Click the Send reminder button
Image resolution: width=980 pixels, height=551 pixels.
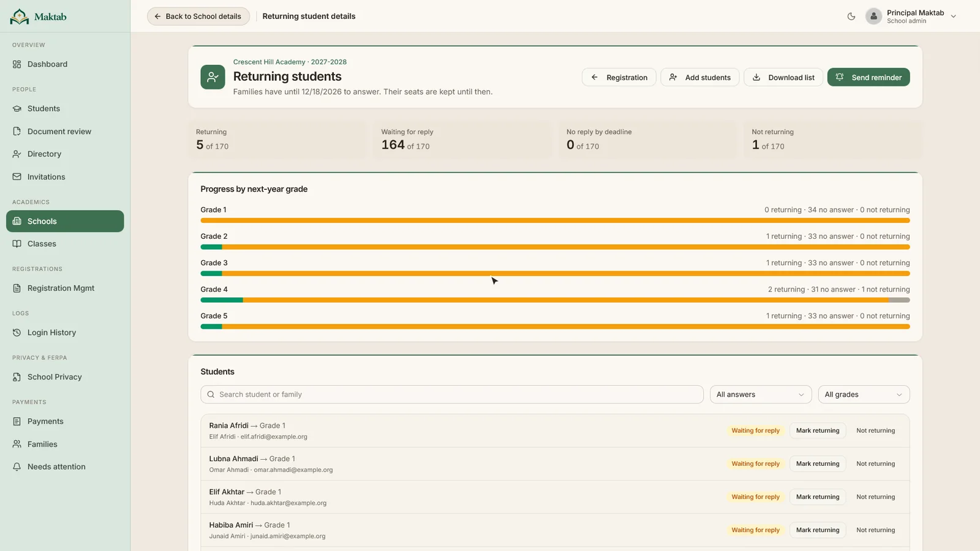tap(869, 77)
